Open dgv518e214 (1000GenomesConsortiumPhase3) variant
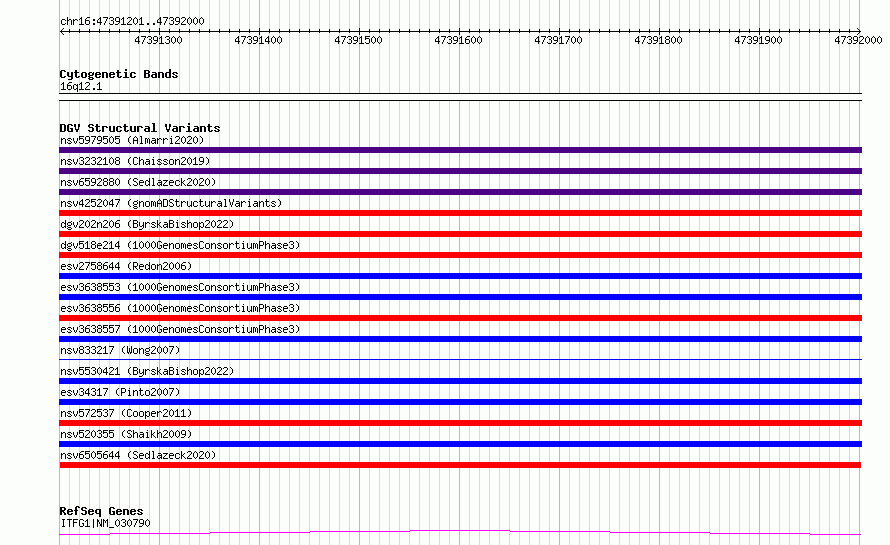 [x=180, y=245]
